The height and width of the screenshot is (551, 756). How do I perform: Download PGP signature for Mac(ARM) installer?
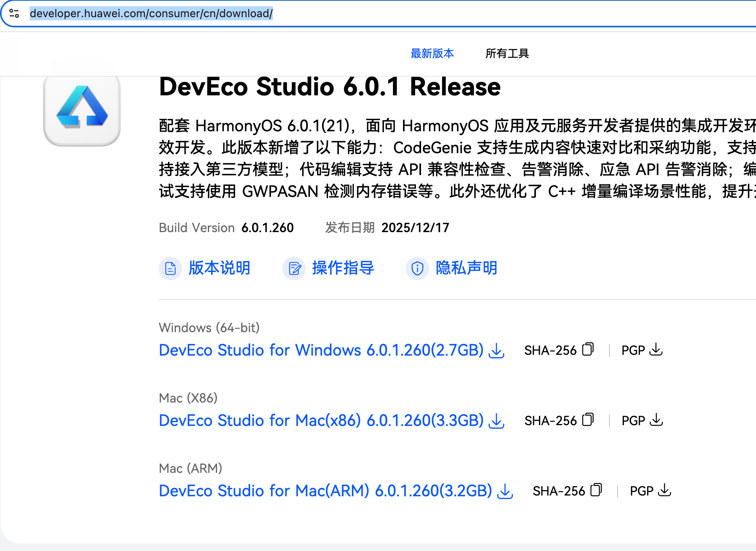pos(664,490)
